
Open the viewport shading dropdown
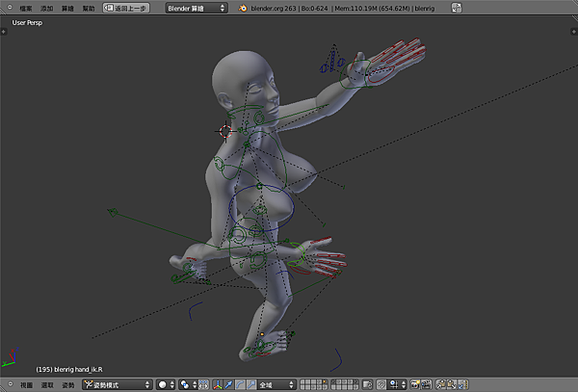click(166, 384)
